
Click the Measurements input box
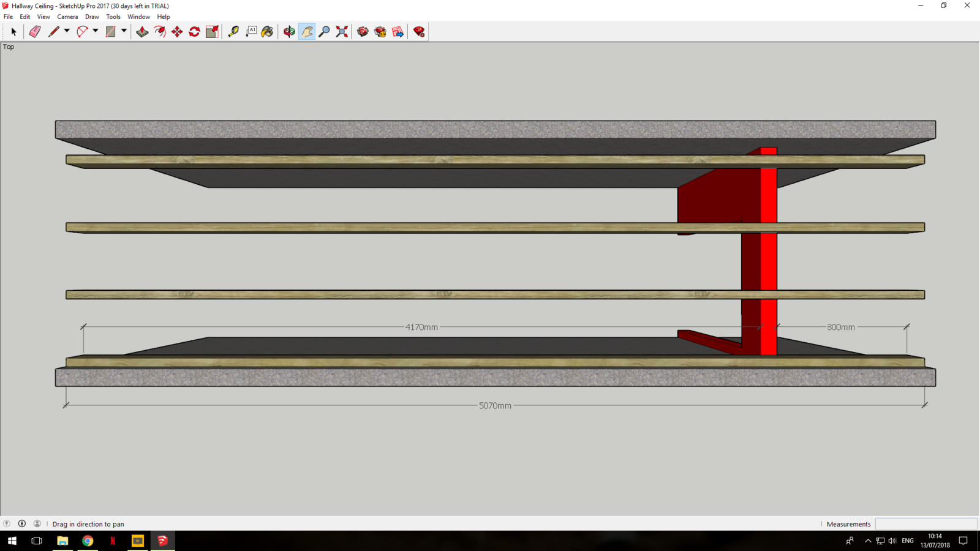point(925,524)
